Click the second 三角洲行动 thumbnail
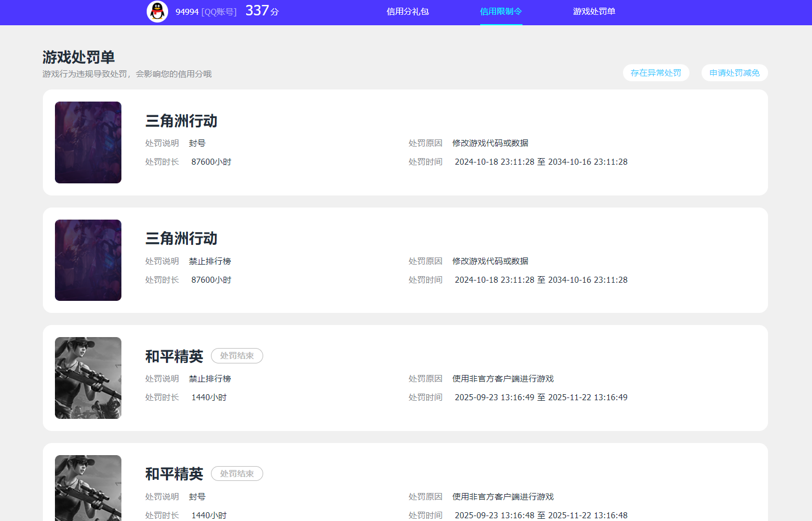Screen dimensions: 812x521 pyautogui.click(x=88, y=260)
